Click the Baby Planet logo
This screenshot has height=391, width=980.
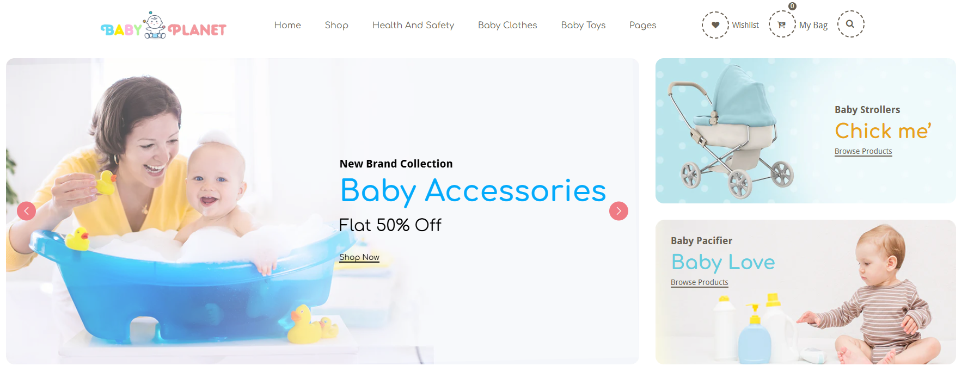click(x=163, y=26)
